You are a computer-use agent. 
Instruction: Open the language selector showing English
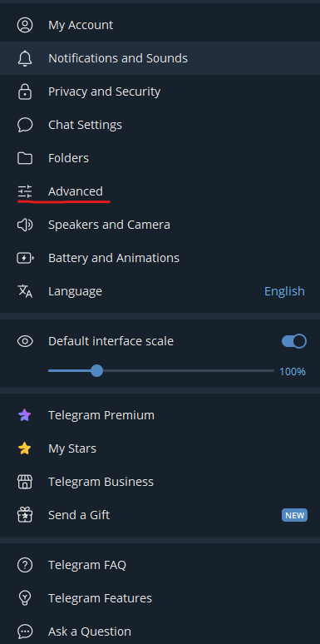click(284, 291)
